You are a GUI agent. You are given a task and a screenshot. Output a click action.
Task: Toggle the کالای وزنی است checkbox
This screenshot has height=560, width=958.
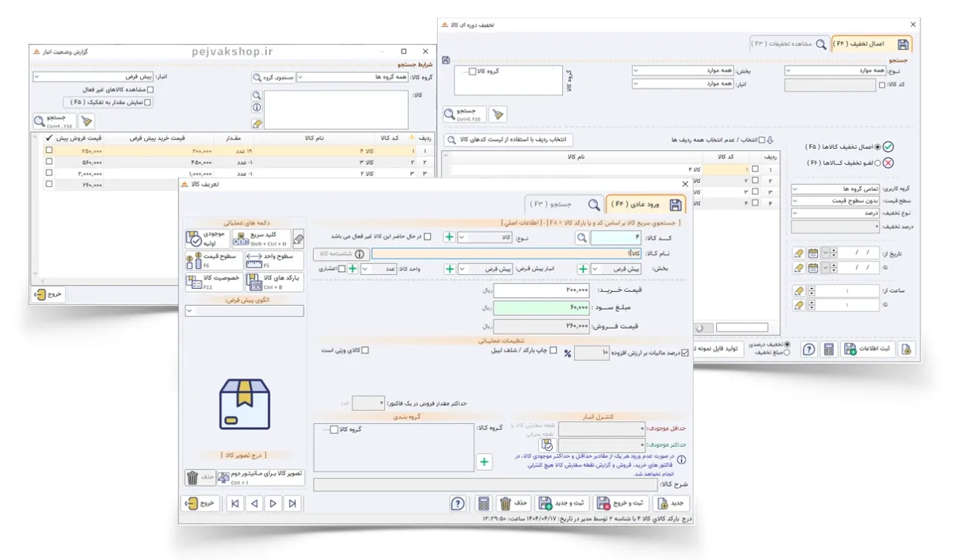tap(365, 351)
